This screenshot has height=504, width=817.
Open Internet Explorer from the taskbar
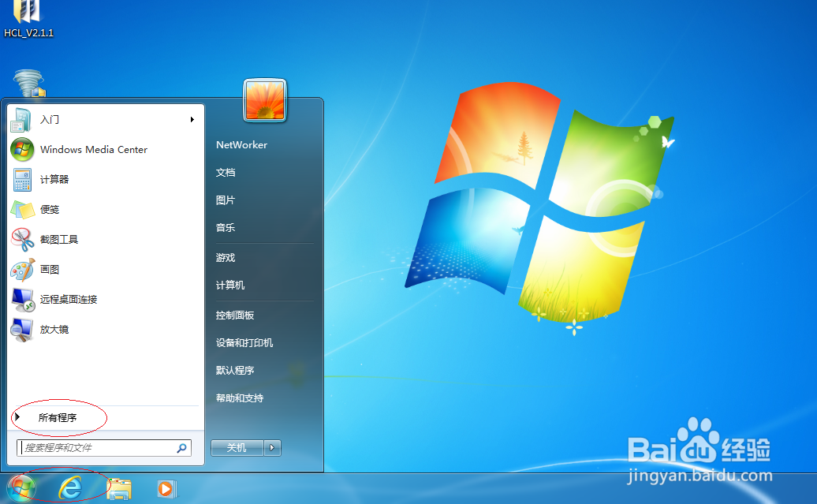pos(70,489)
